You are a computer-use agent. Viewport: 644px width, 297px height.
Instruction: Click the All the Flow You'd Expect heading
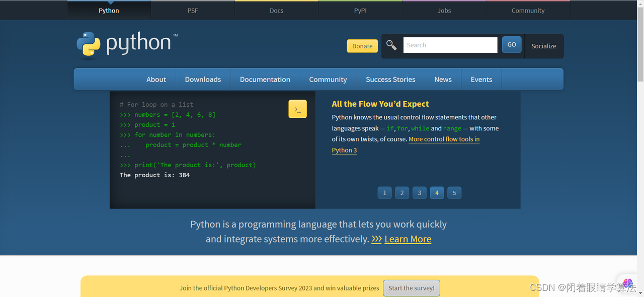click(380, 104)
